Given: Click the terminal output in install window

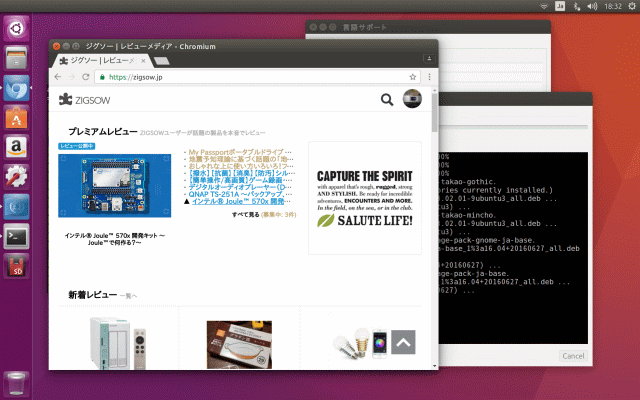Looking at the screenshot, I should tap(513, 248).
